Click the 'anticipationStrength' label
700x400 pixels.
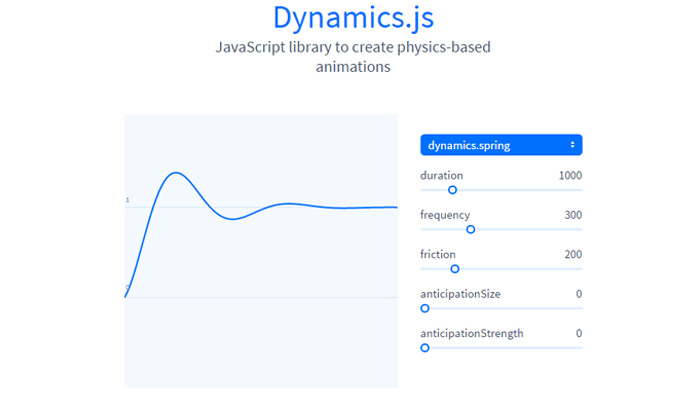coord(472,333)
